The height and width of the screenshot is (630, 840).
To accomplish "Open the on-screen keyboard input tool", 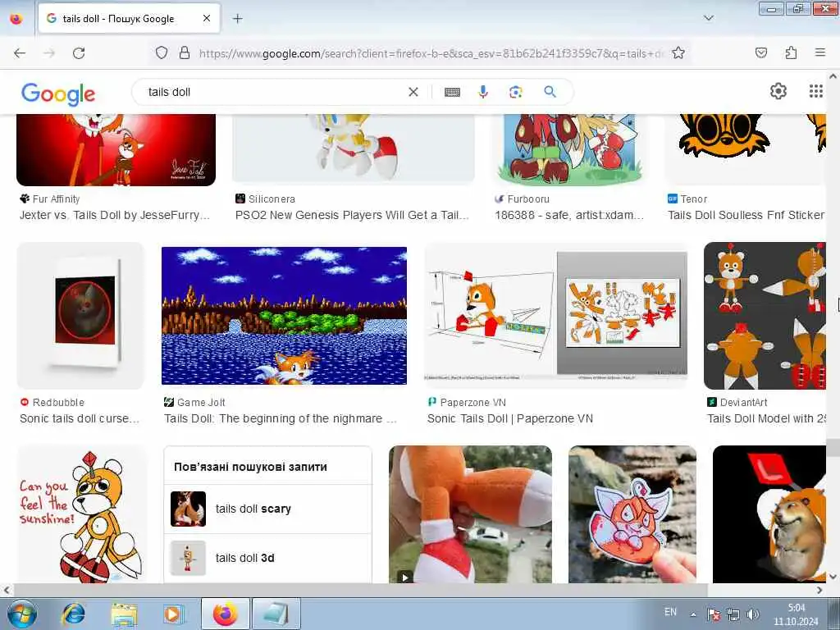I will click(452, 92).
